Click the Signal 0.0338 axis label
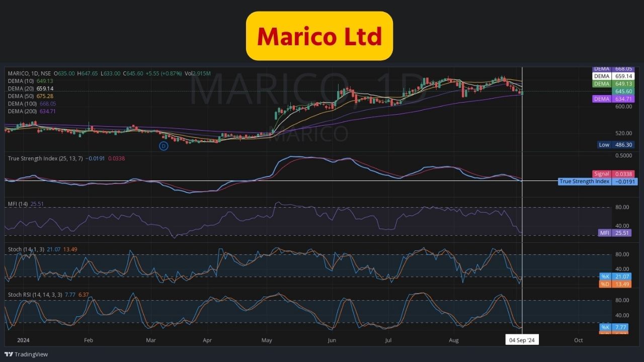Screen dimensions: 644x362 (x=613, y=174)
